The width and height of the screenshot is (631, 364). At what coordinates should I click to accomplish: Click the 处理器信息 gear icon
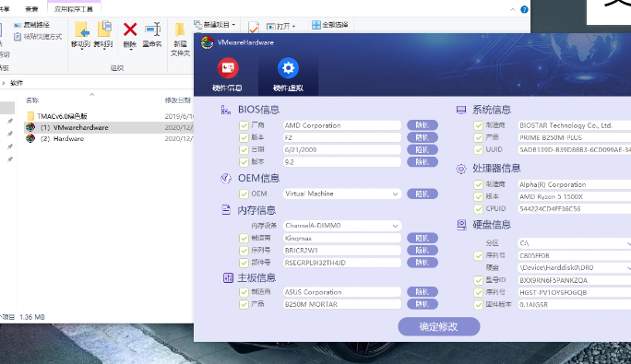pos(461,169)
